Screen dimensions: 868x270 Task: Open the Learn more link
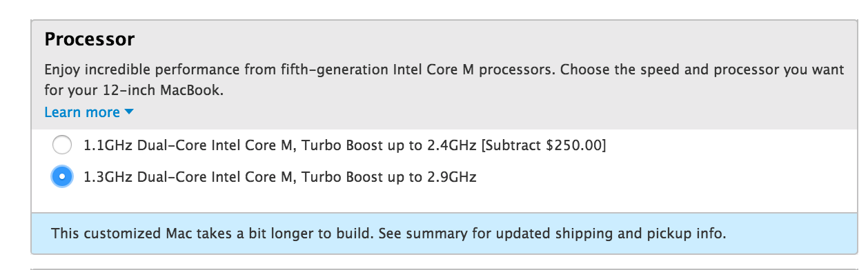82,112
